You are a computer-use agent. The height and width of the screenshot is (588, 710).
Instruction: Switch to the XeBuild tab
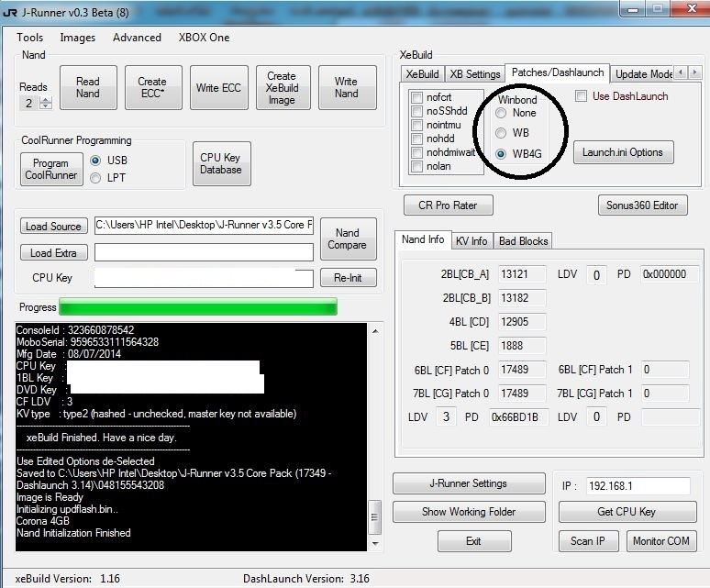pyautogui.click(x=422, y=73)
